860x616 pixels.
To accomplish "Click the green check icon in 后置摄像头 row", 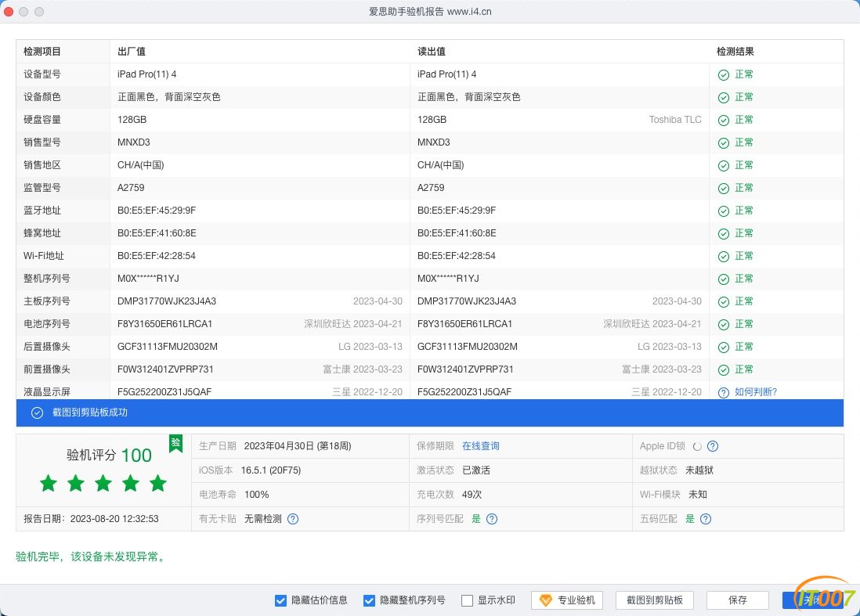I will (724, 348).
